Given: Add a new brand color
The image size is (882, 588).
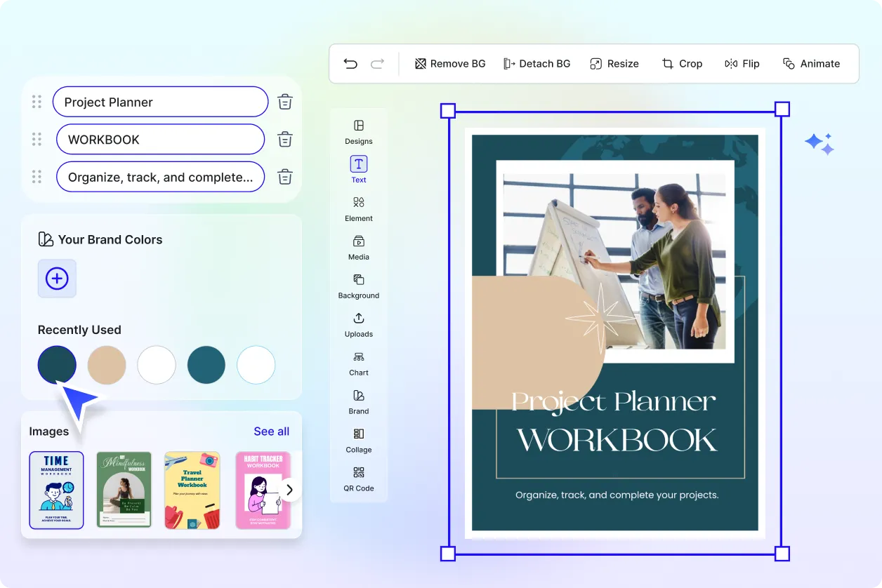Looking at the screenshot, I should [x=56, y=279].
